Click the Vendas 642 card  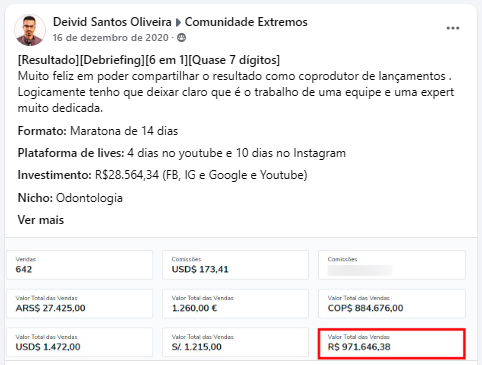click(80, 265)
